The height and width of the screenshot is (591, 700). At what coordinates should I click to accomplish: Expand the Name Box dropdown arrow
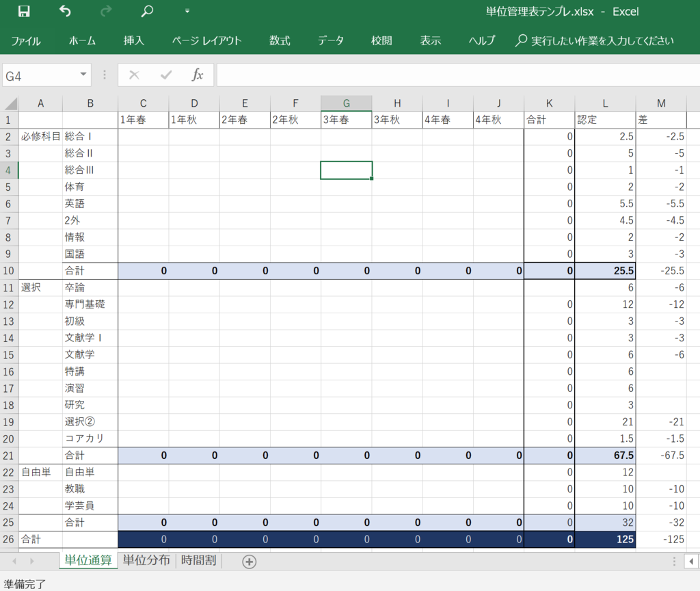click(83, 75)
